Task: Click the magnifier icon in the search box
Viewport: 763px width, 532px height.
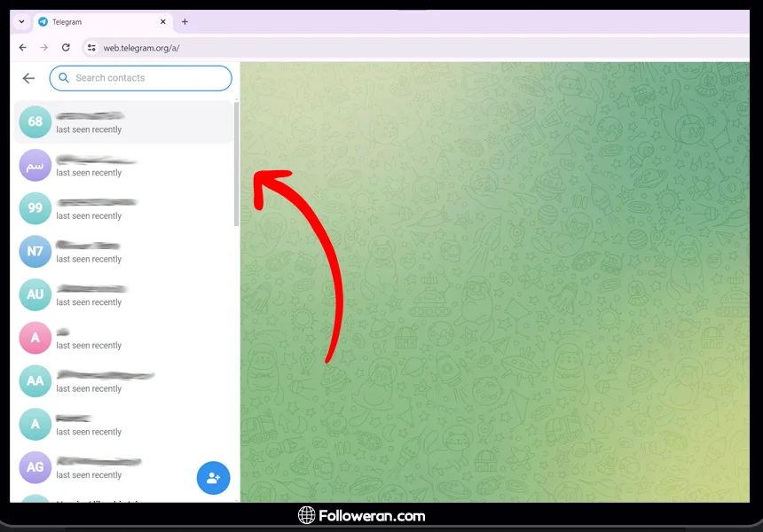Action: pyautogui.click(x=64, y=78)
